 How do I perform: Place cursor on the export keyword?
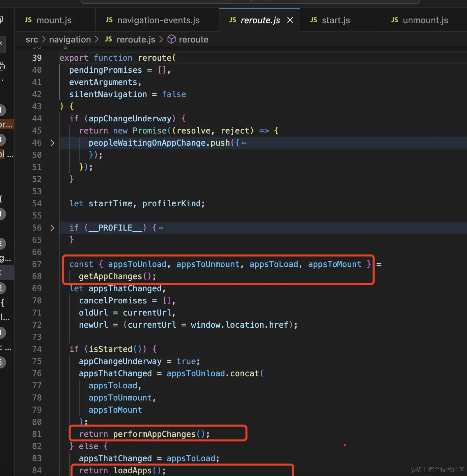pyautogui.click(x=74, y=58)
